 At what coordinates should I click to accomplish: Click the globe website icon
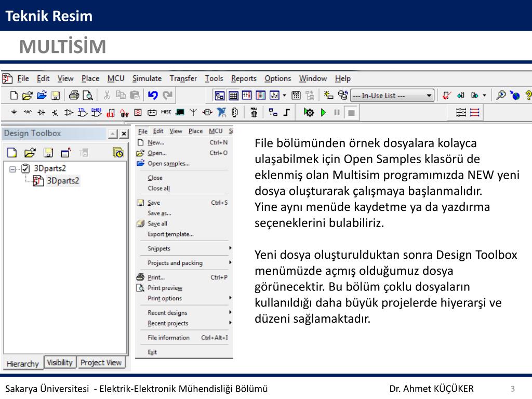click(515, 96)
